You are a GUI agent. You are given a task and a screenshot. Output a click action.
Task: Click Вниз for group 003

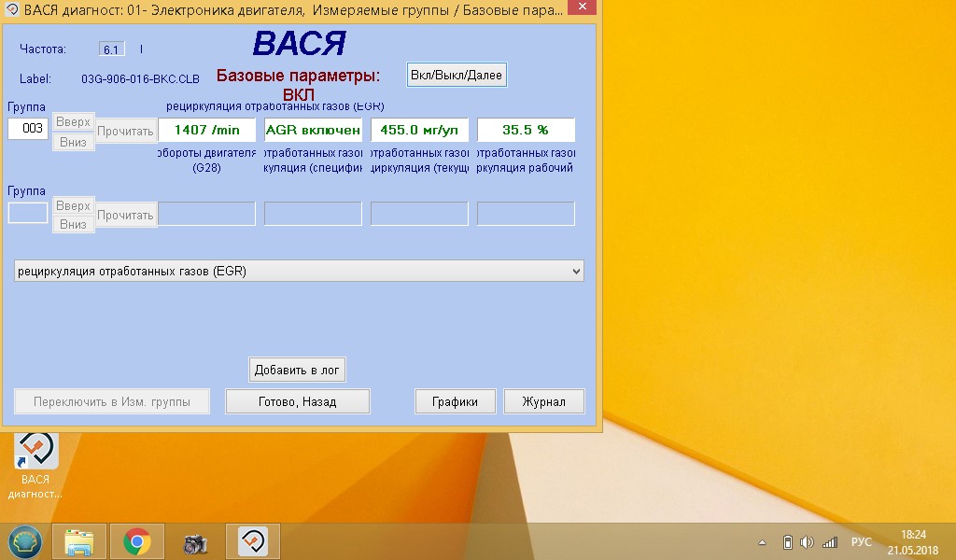click(73, 142)
